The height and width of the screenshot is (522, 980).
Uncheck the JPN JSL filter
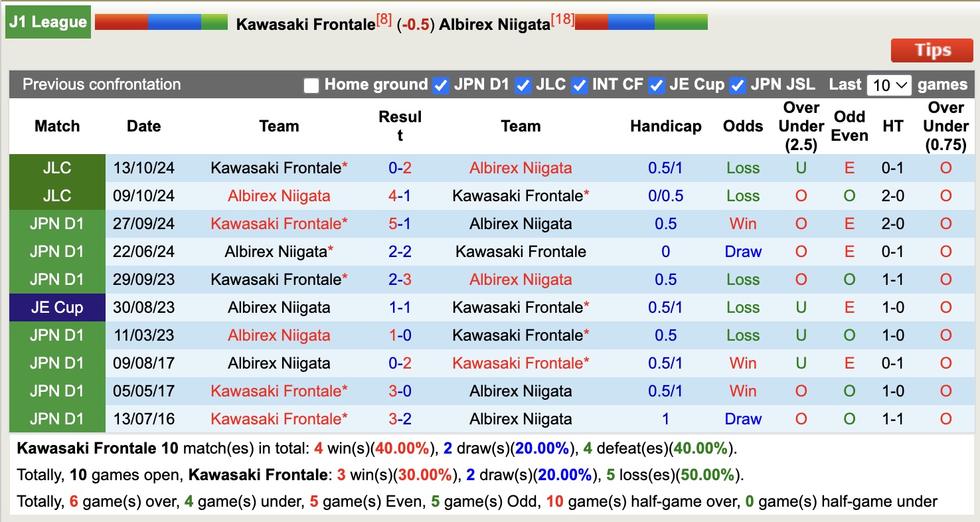tap(737, 85)
